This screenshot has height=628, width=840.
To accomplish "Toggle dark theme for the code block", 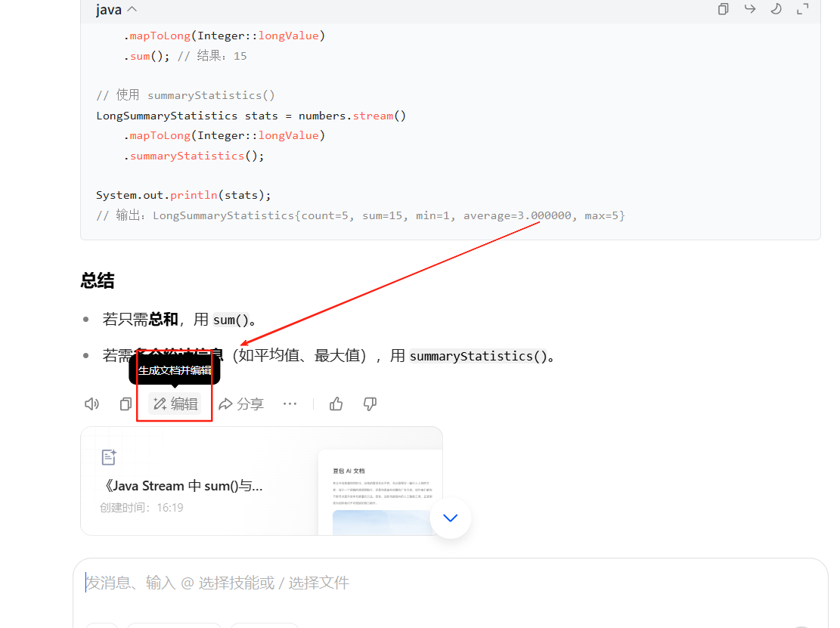I will (776, 8).
